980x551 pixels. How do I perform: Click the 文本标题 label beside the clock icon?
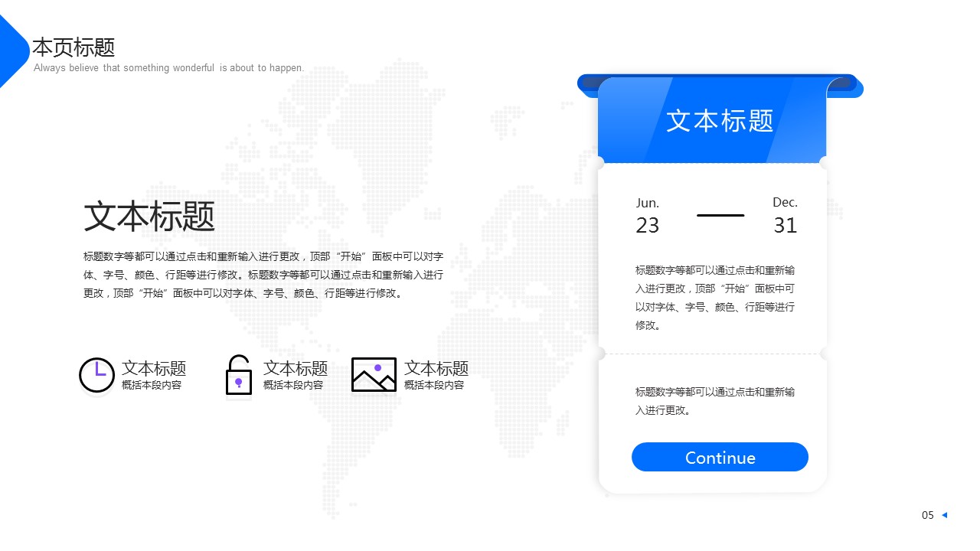154,368
